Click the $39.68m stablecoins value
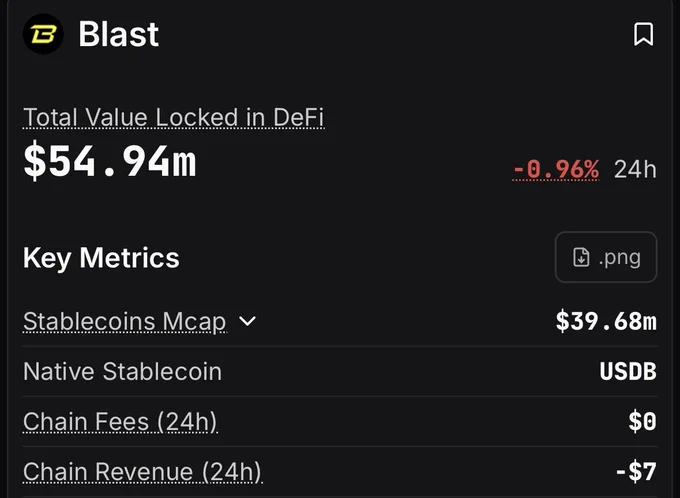The width and height of the screenshot is (680, 498). click(x=606, y=321)
